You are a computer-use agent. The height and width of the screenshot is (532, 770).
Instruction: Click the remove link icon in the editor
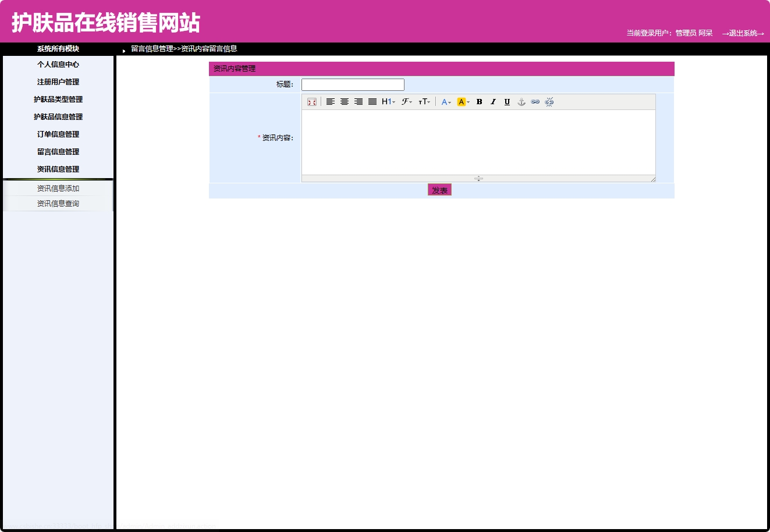[x=549, y=101]
